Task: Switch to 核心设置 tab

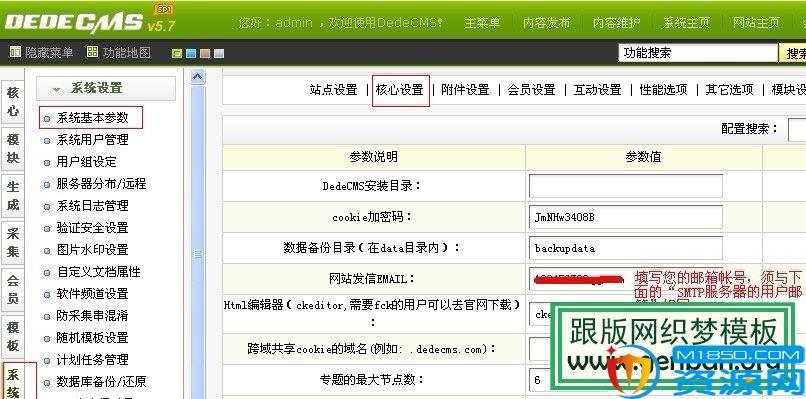Action: (400, 90)
